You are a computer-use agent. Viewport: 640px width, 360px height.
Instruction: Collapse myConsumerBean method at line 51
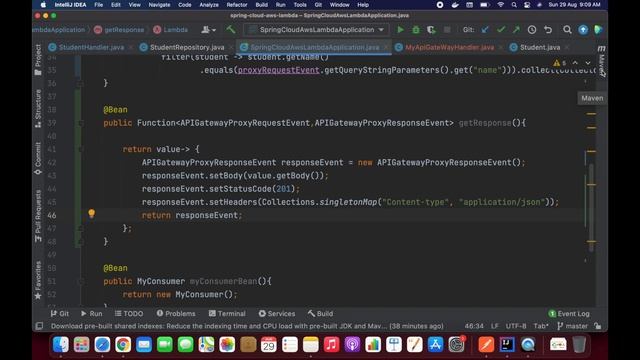point(80,281)
